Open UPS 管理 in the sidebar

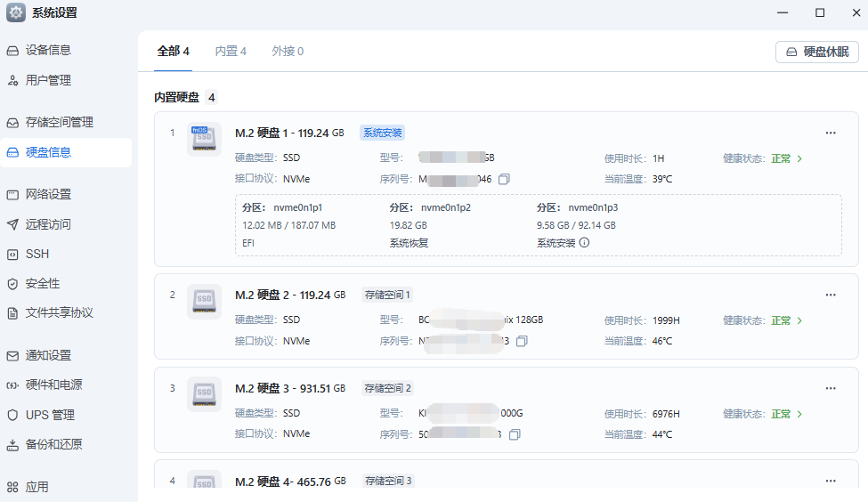[x=50, y=415]
